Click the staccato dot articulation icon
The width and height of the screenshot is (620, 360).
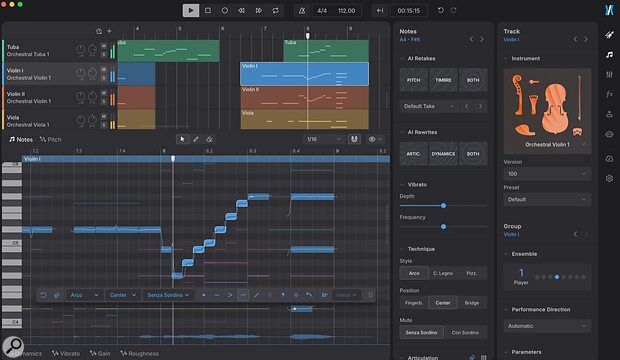coord(204,295)
